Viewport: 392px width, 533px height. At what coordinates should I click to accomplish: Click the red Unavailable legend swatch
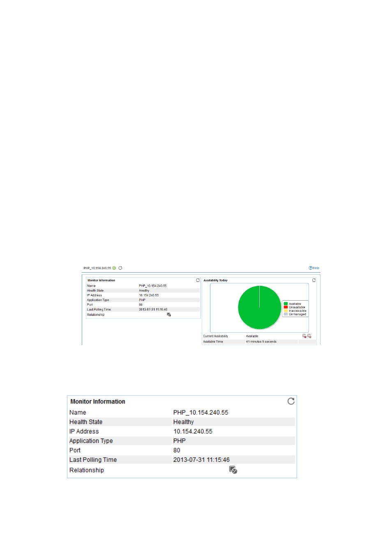point(286,307)
